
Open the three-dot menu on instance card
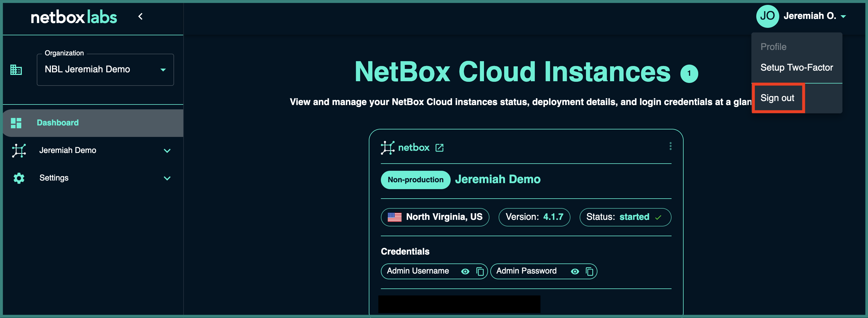(x=670, y=146)
